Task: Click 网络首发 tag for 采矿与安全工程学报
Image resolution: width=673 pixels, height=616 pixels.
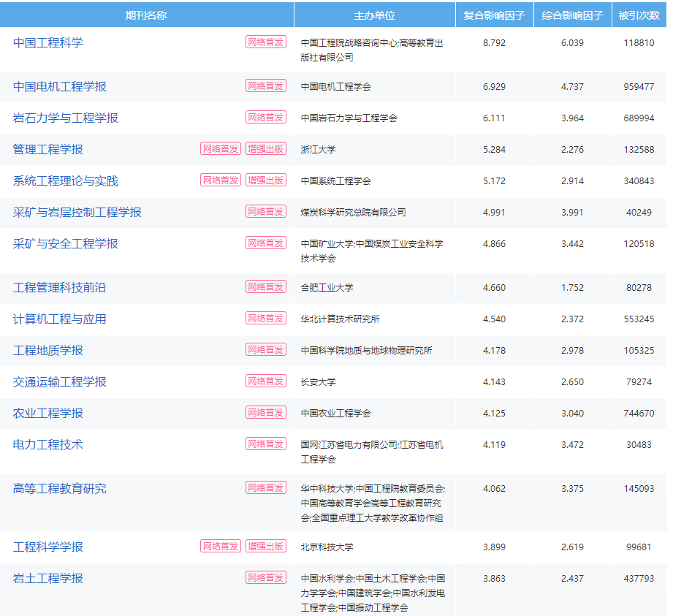Action: coord(266,243)
